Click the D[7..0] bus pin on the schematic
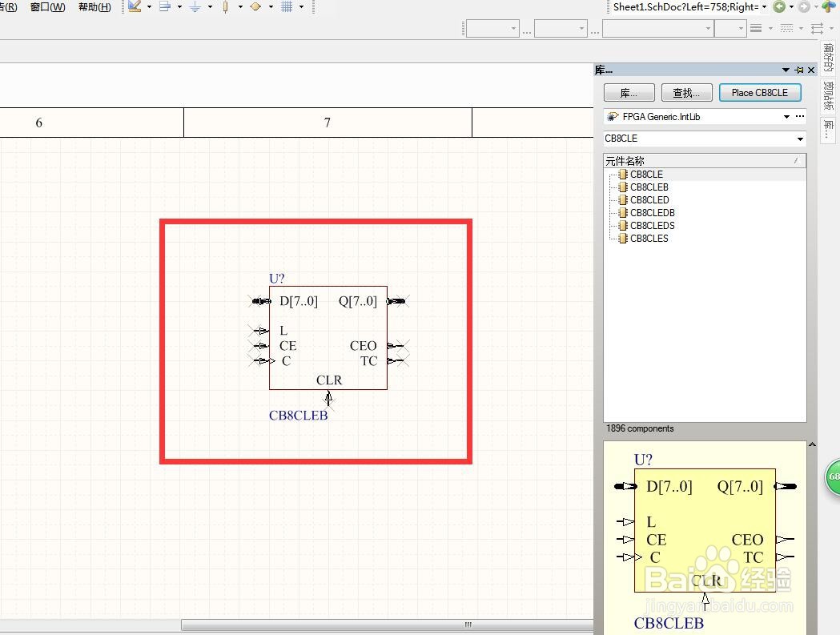The width and height of the screenshot is (840, 635). click(x=261, y=301)
